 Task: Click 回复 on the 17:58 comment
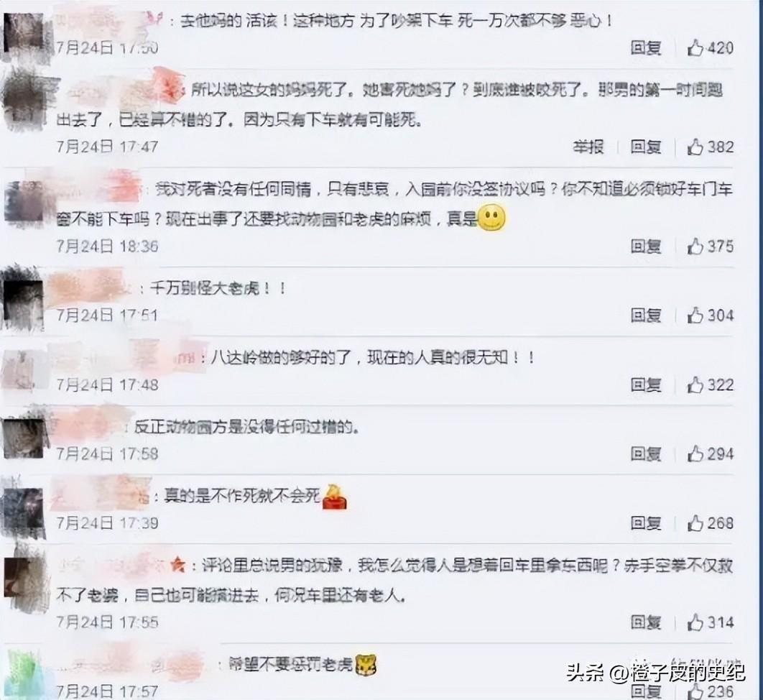[x=646, y=453]
